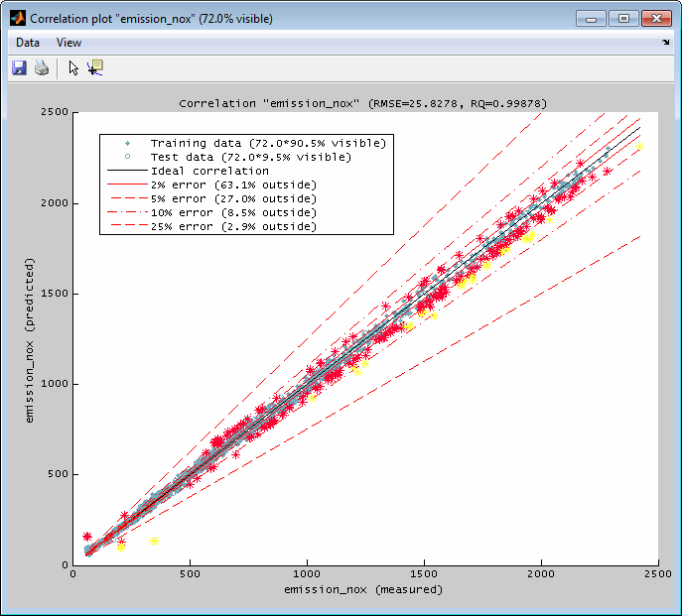Click the plot title with RMSE value
The image size is (682, 616).
coord(362,103)
